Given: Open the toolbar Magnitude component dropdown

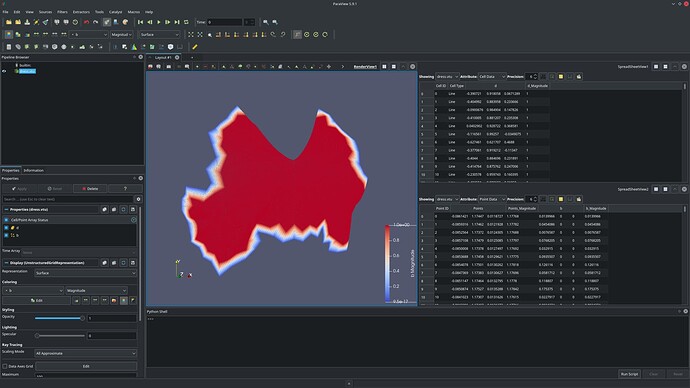Looking at the screenshot, I should [x=121, y=34].
